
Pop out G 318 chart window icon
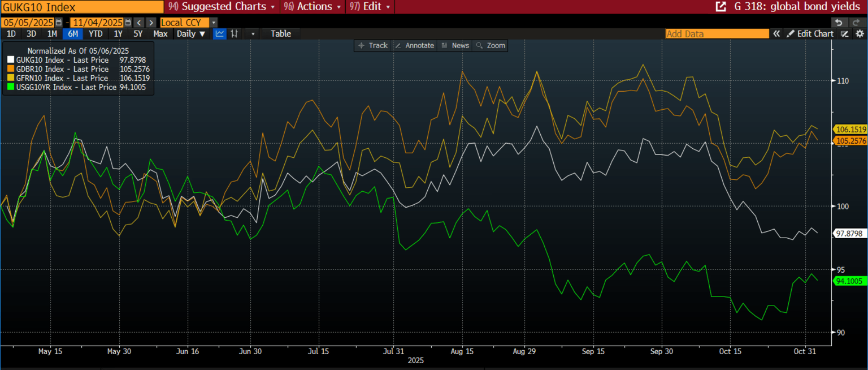pyautogui.click(x=721, y=7)
